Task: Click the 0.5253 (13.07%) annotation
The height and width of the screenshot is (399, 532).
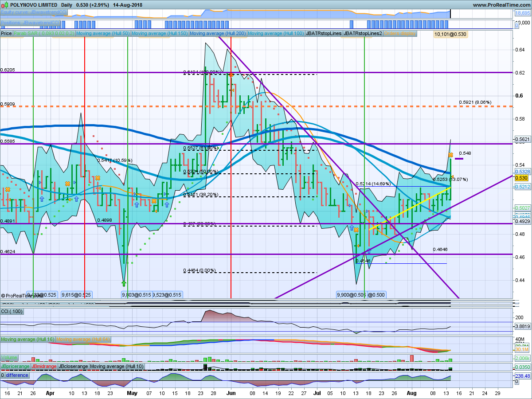Action: click(450, 179)
